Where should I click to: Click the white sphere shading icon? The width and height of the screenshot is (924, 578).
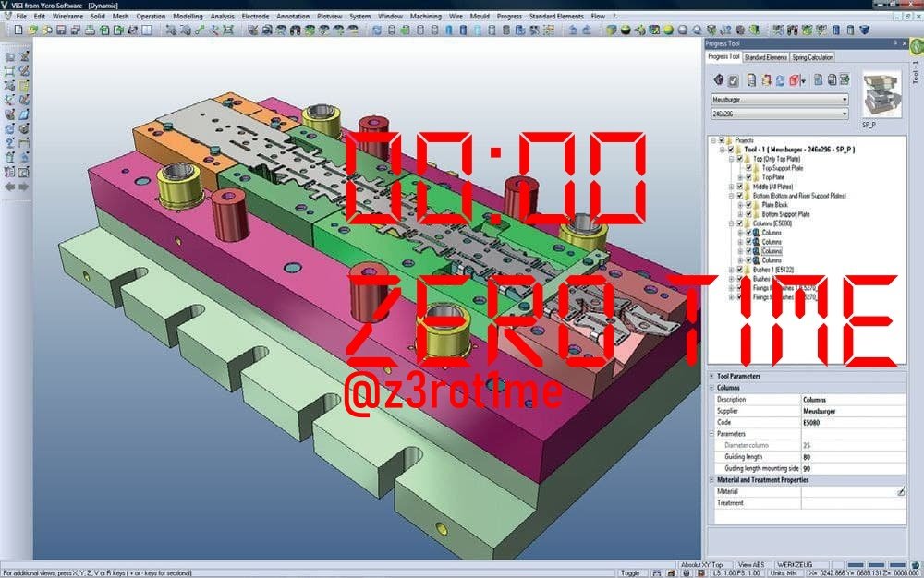coord(683,30)
